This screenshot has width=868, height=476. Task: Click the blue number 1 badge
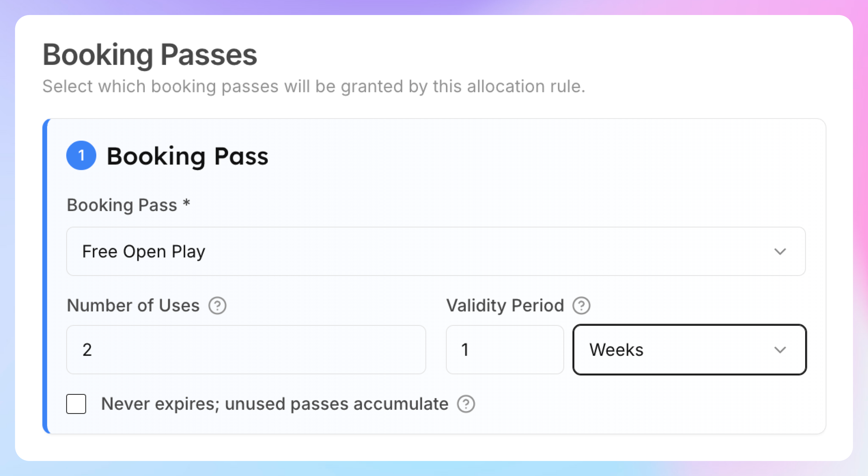click(x=81, y=155)
